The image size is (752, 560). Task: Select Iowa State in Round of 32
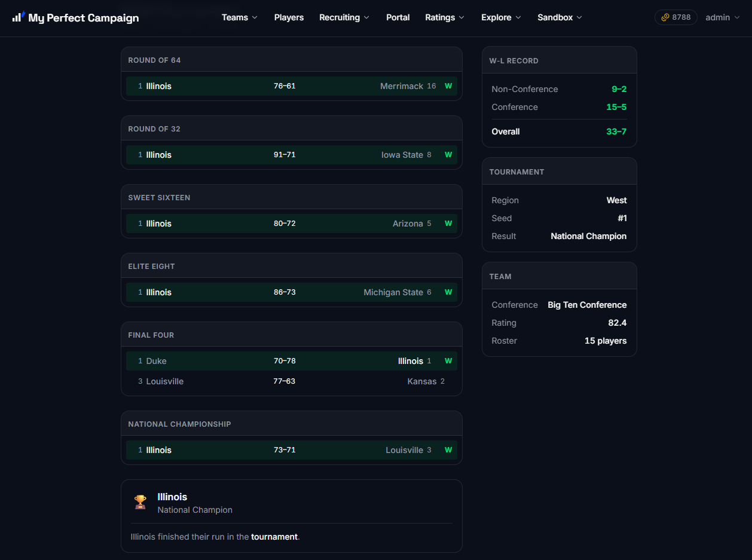pos(402,155)
